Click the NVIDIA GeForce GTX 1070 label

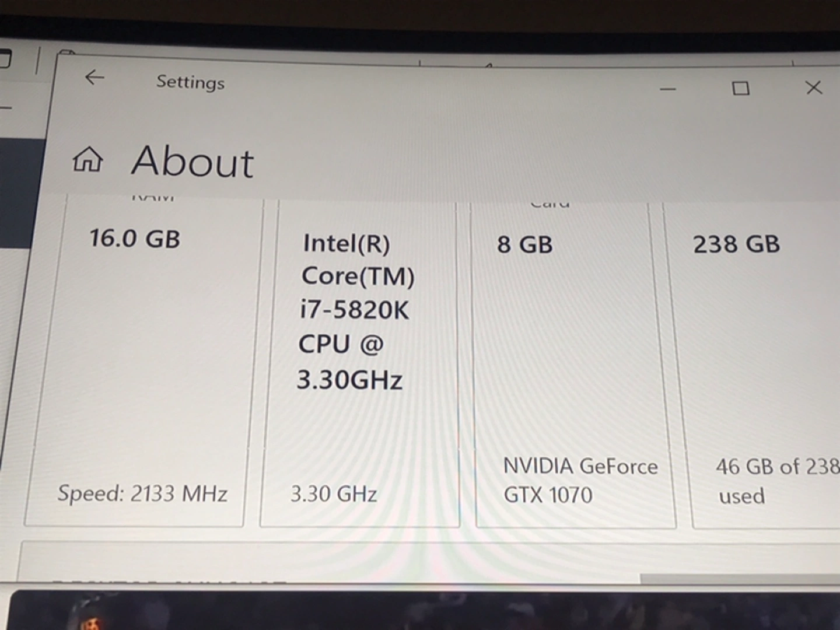[579, 481]
